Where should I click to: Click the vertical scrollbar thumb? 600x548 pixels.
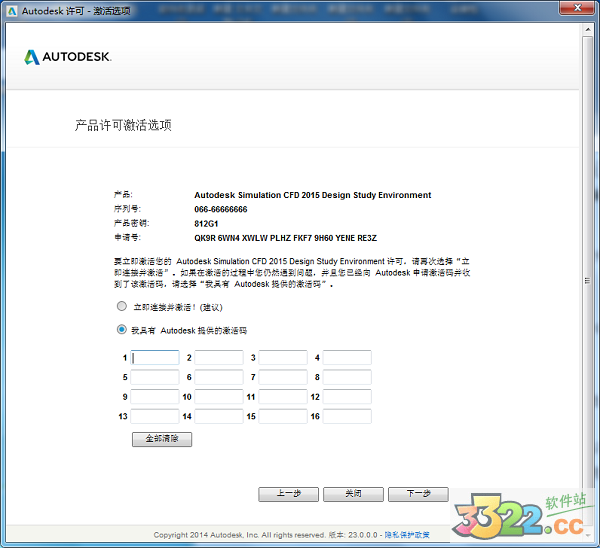coord(588,281)
